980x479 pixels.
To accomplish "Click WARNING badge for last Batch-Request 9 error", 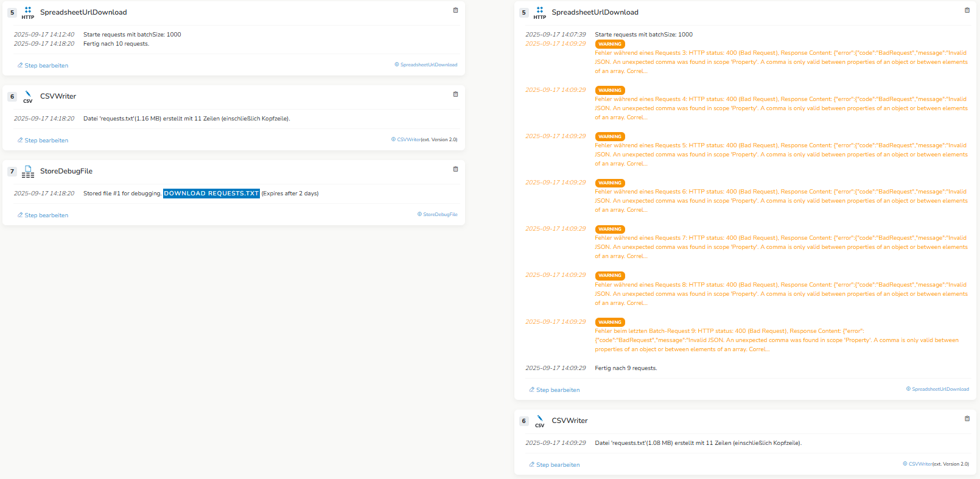I will click(609, 323).
